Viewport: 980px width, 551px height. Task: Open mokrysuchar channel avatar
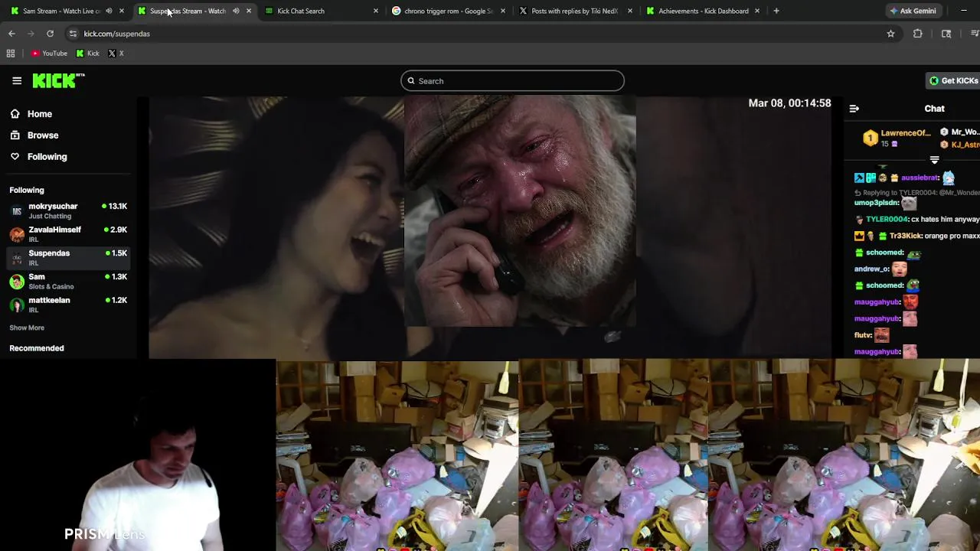(17, 211)
